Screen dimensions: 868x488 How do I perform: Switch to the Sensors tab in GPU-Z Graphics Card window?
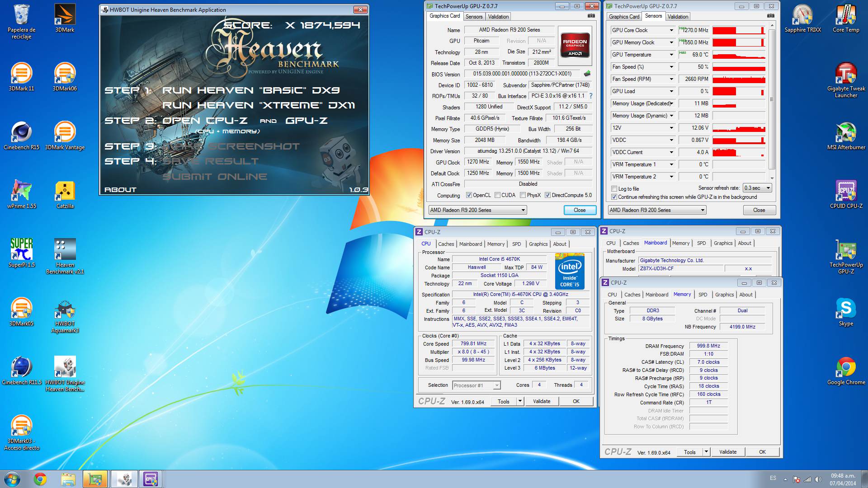(474, 17)
